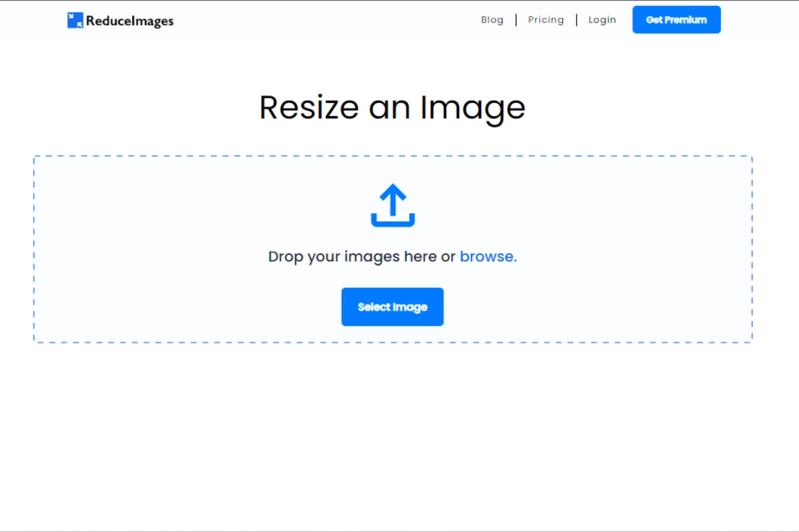Viewport: 799px width, 532px height.
Task: Open the Blog page from the header
Action: pyautogui.click(x=492, y=19)
